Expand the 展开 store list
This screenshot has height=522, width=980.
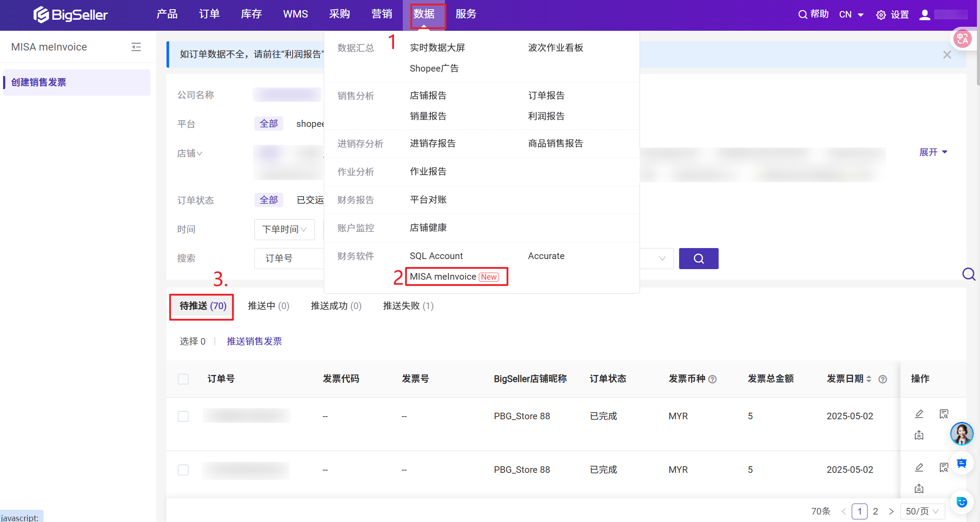933,152
